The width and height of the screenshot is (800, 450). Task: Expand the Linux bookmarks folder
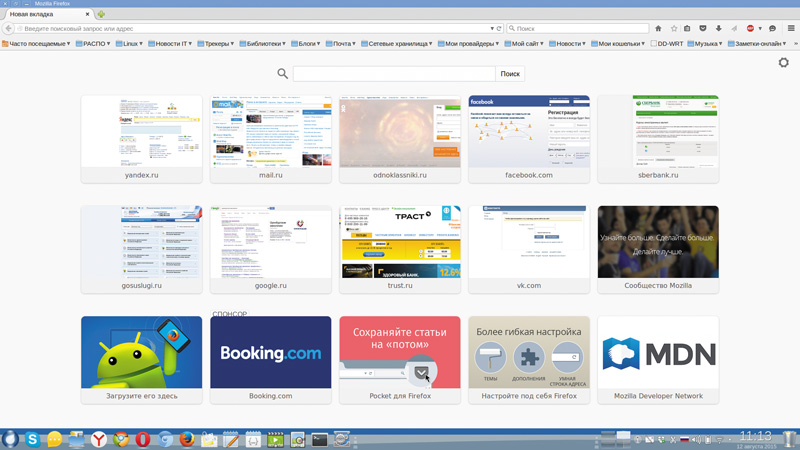[129, 44]
